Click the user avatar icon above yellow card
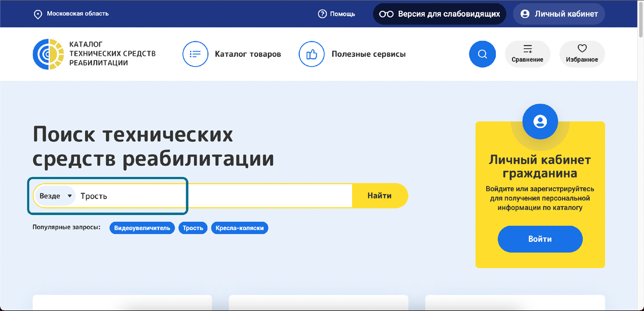This screenshot has width=644, height=311. click(540, 121)
